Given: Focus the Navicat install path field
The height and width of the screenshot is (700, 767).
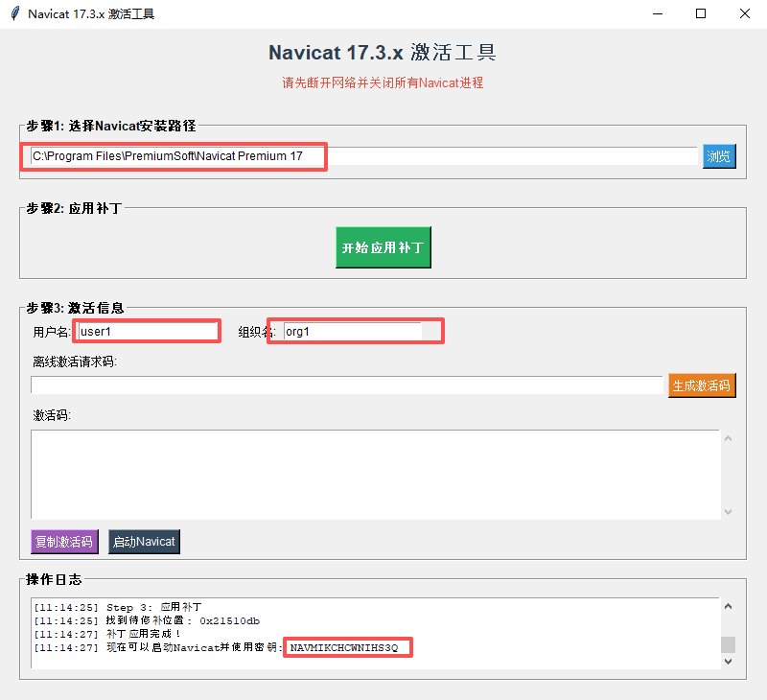Looking at the screenshot, I should pos(363,156).
